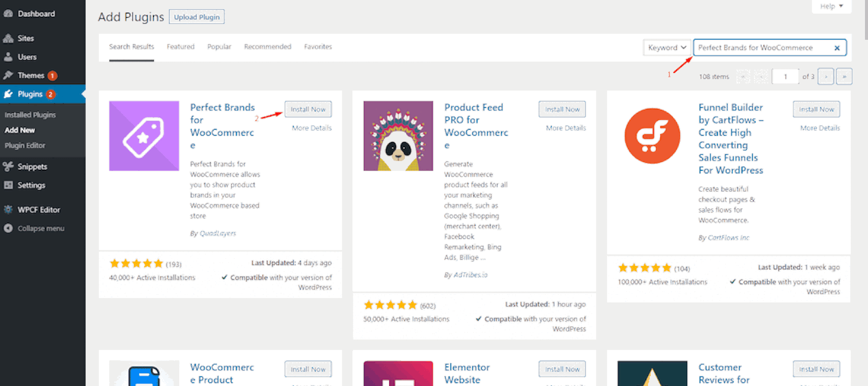This screenshot has width=868, height=386.
Task: Switch to Search Results tab
Action: (x=131, y=47)
